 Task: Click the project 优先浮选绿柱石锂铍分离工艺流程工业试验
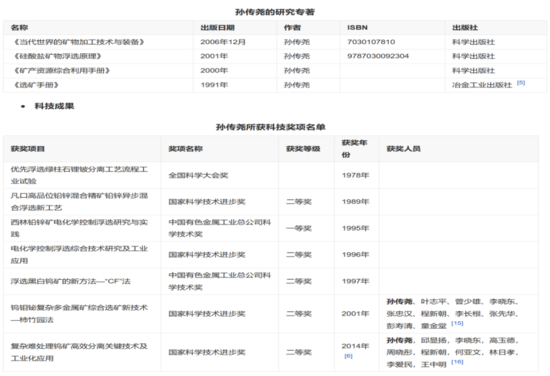point(79,175)
